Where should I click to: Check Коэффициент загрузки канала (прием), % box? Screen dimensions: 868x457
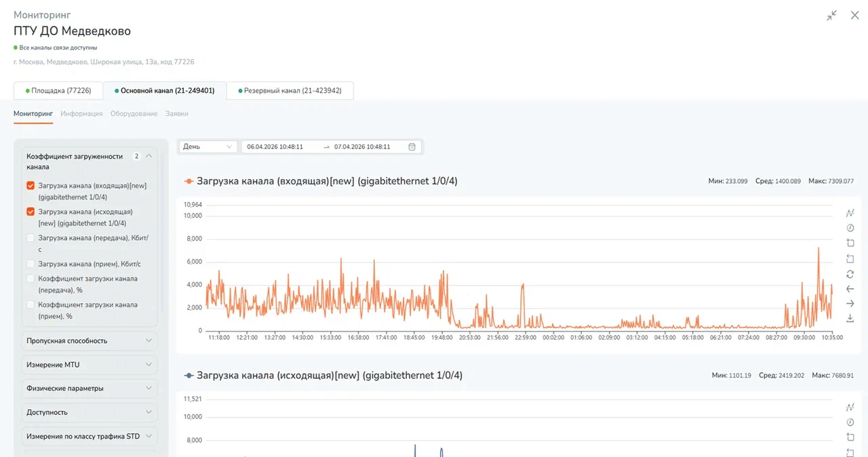[31, 304]
